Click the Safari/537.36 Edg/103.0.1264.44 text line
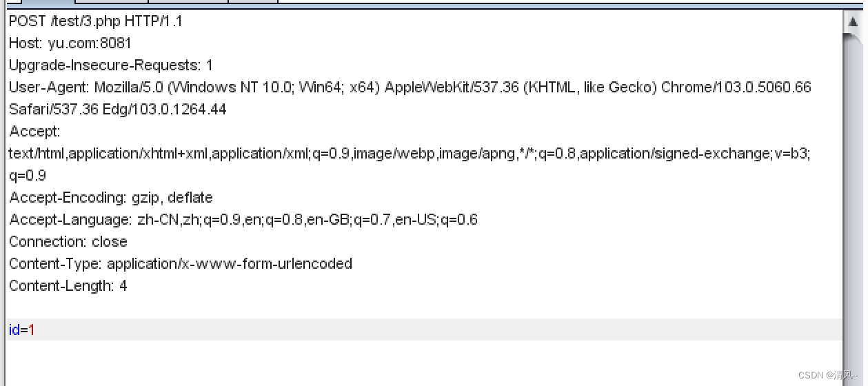The height and width of the screenshot is (386, 868). pyautogui.click(x=118, y=110)
